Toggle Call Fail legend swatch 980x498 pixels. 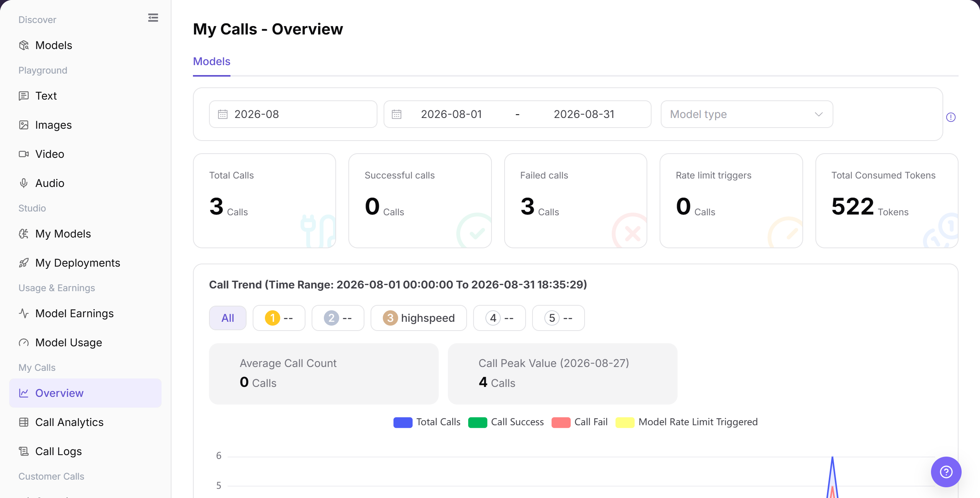pos(561,422)
